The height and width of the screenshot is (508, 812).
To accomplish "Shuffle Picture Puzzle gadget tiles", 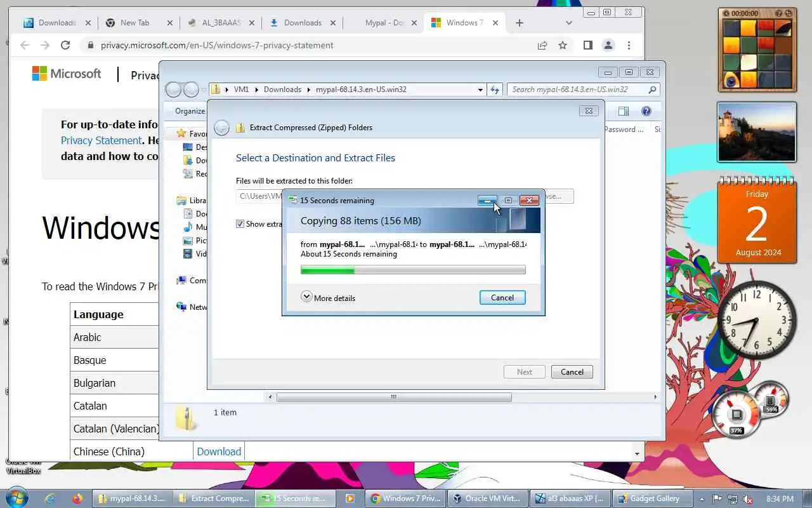I will (x=789, y=13).
